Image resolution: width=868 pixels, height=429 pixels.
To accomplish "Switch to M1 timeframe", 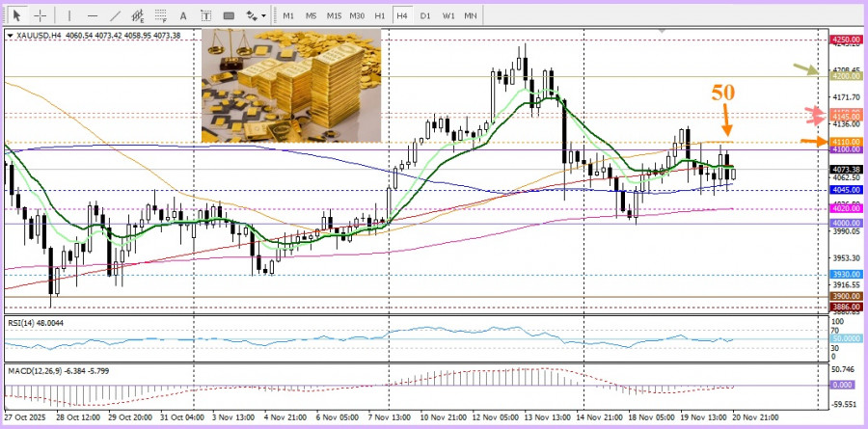I will point(288,15).
